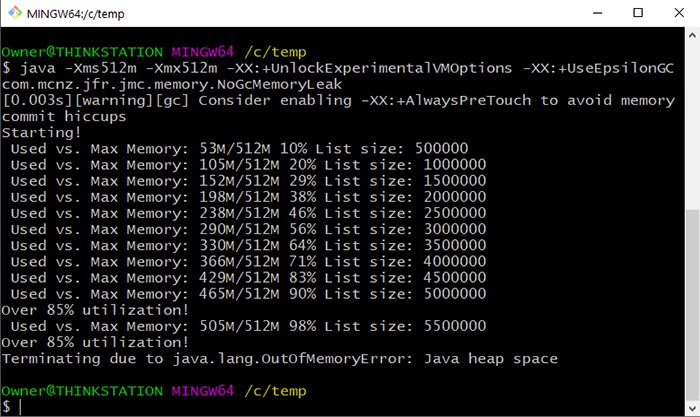
Task: Click the OutOfMemoryError termination message
Action: point(279,358)
